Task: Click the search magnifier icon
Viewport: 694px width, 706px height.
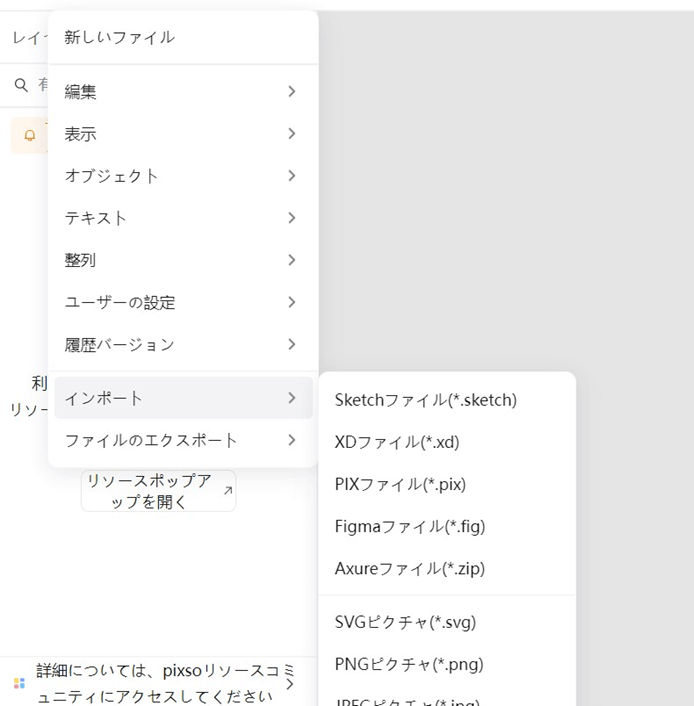Action: click(x=21, y=85)
